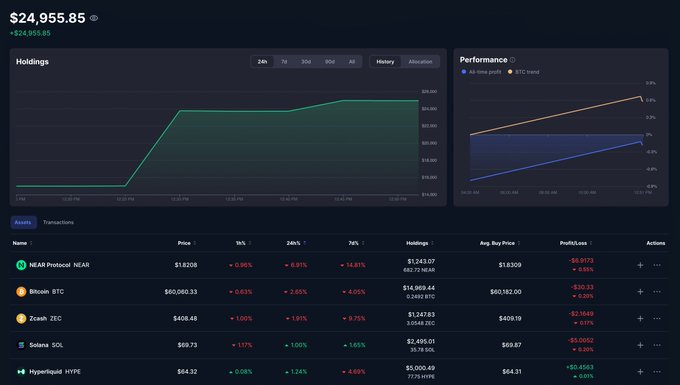Click NEAR price $1.8208
Viewport: 680px width, 385px height.
pyautogui.click(x=186, y=265)
